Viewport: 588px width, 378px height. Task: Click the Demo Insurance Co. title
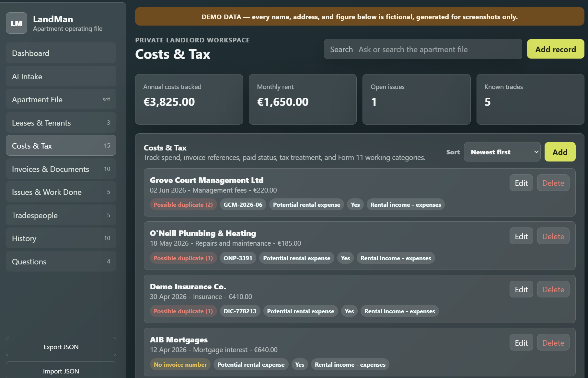click(188, 286)
